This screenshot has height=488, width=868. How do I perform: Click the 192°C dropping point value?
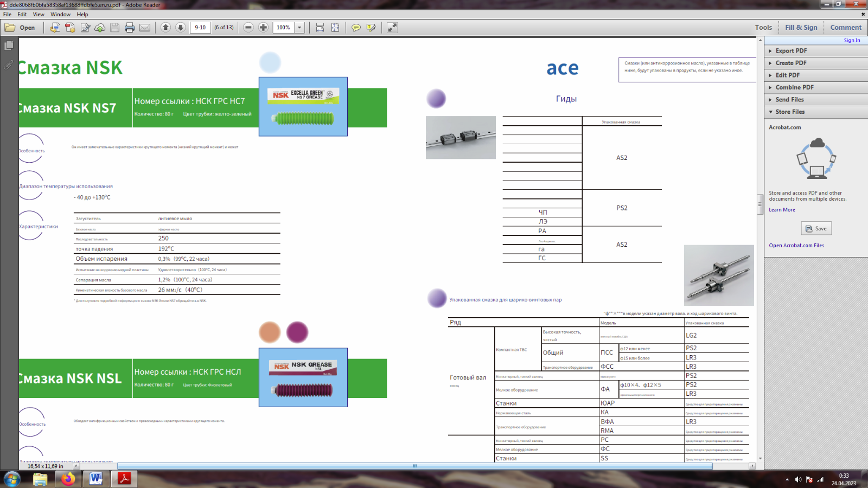coord(166,249)
